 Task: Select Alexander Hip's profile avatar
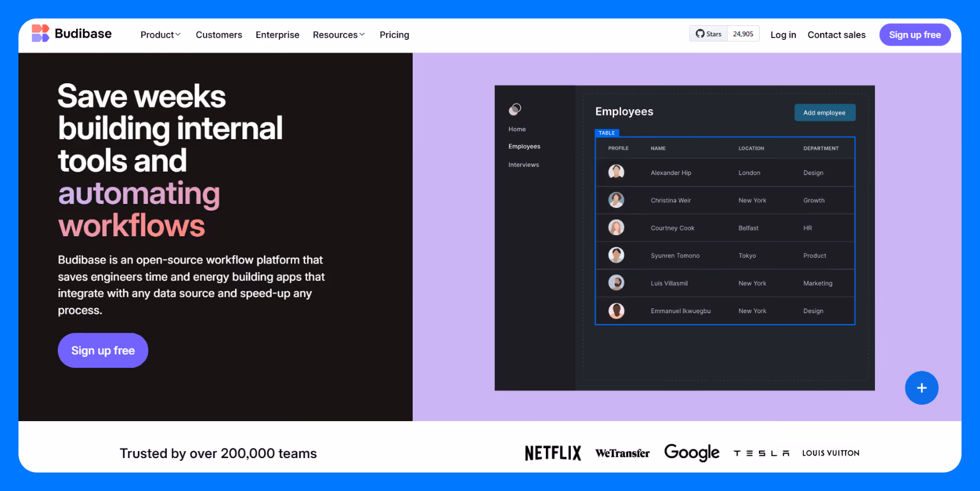[x=616, y=172]
